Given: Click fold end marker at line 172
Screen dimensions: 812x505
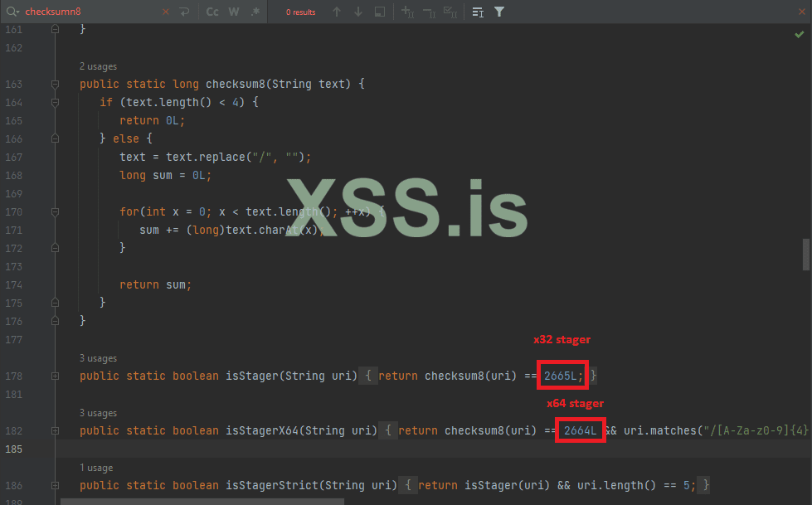Looking at the screenshot, I should (55, 248).
